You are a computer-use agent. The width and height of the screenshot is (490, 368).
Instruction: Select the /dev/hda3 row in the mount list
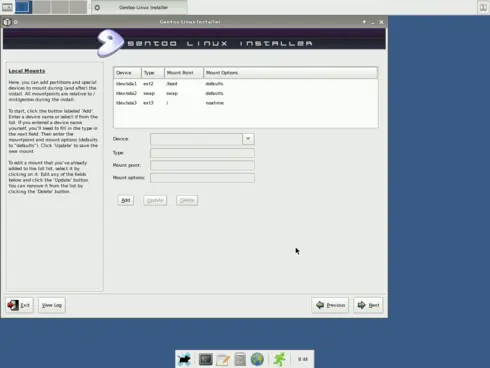[246, 103]
